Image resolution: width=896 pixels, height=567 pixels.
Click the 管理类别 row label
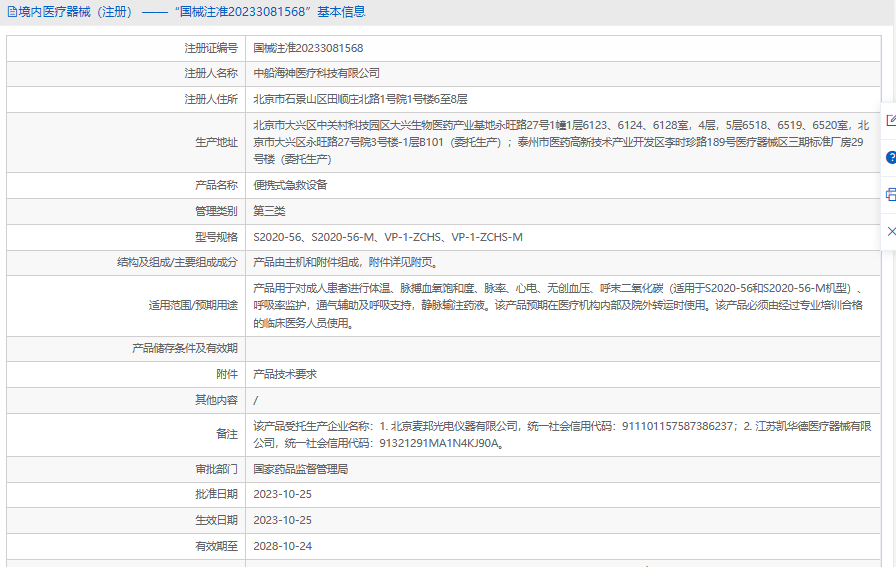coord(216,211)
